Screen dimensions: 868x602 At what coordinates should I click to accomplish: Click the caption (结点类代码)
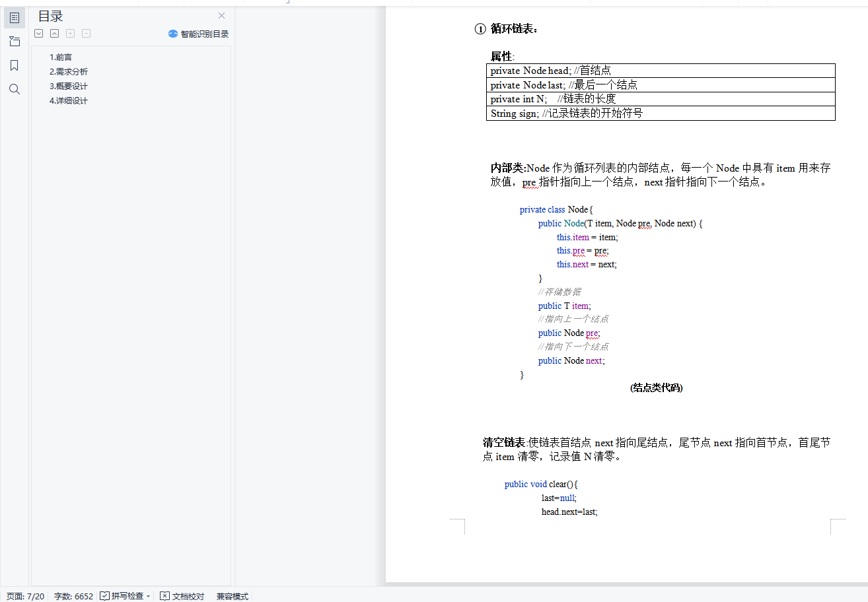click(657, 388)
